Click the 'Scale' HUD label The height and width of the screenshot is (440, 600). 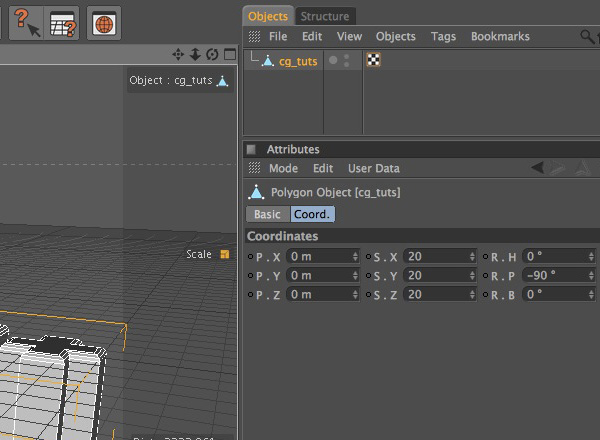[199, 254]
